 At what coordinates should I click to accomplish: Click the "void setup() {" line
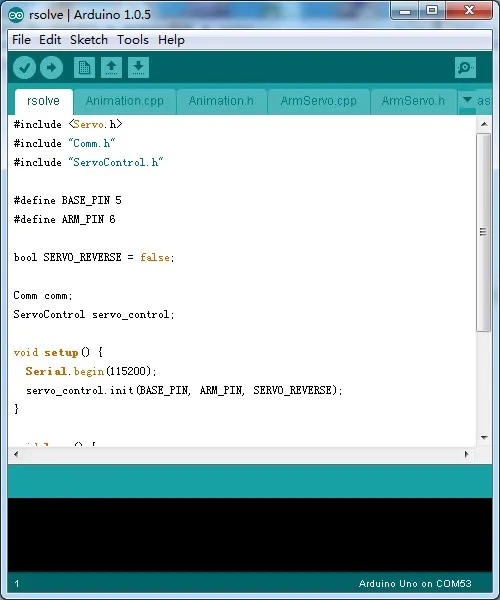[58, 352]
